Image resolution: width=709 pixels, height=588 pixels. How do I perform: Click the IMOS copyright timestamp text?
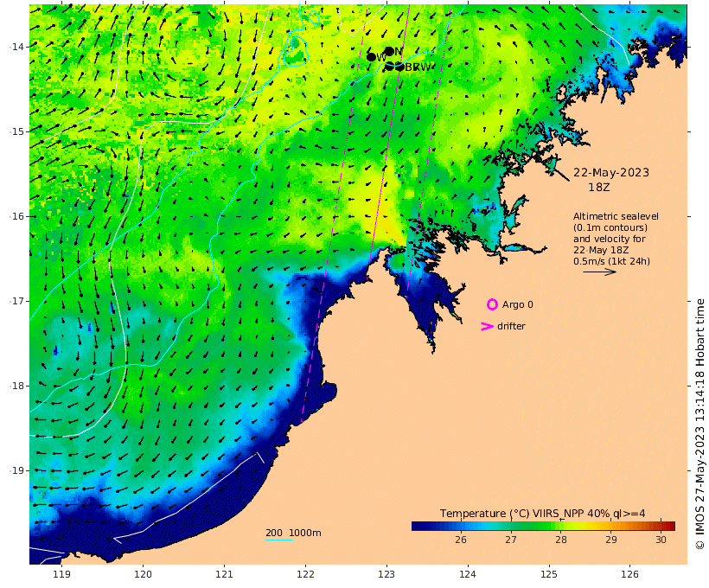(x=700, y=424)
